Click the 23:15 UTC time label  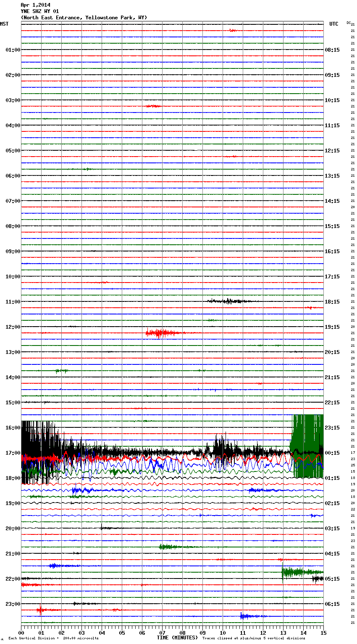point(332,428)
